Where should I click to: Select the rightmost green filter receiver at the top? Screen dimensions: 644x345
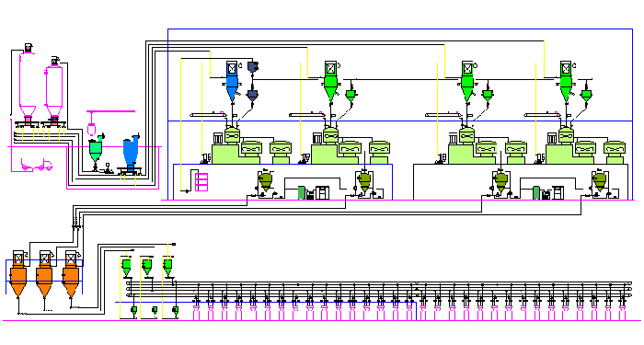tap(566, 81)
